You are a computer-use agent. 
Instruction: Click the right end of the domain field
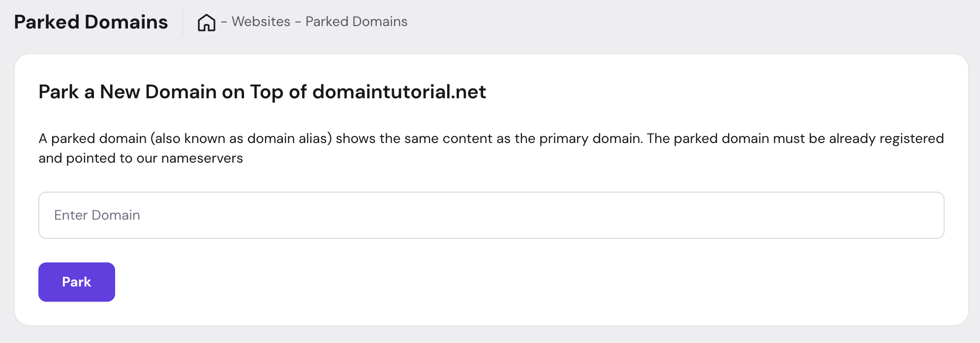point(925,215)
